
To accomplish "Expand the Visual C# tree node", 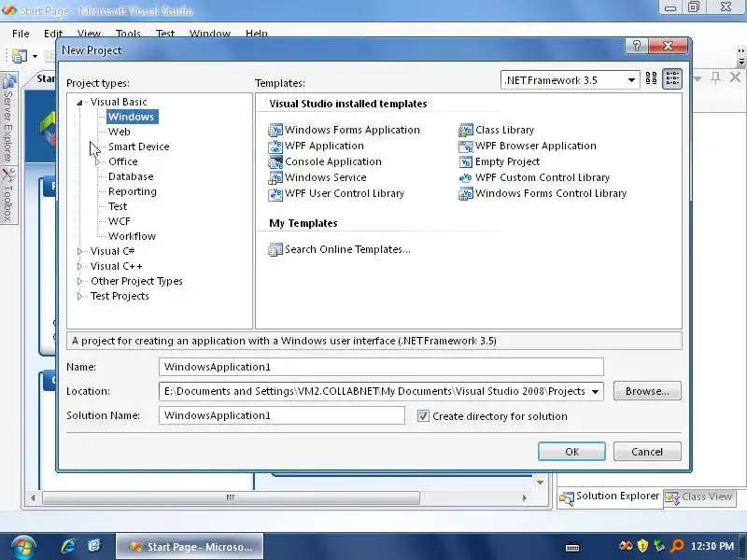I will (79, 251).
